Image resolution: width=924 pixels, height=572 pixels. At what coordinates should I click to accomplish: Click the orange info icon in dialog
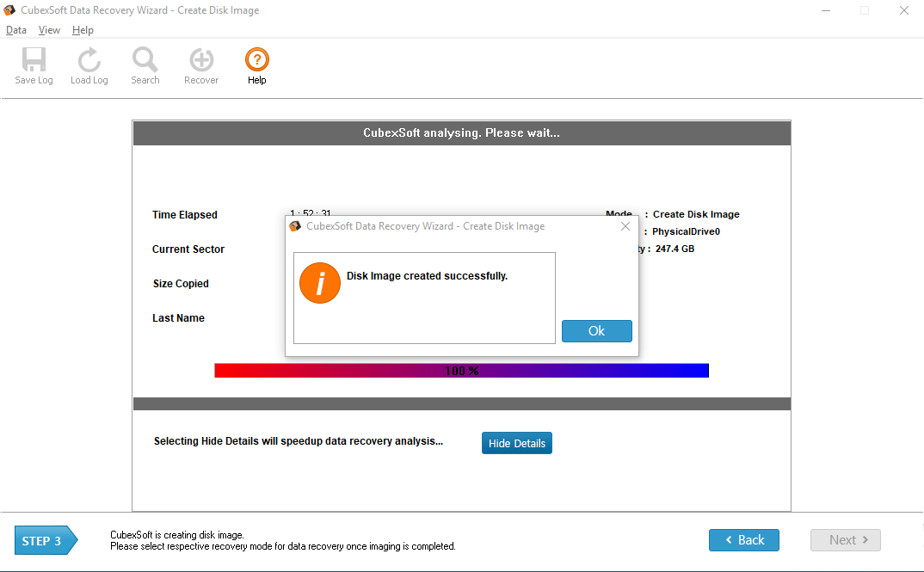point(319,283)
